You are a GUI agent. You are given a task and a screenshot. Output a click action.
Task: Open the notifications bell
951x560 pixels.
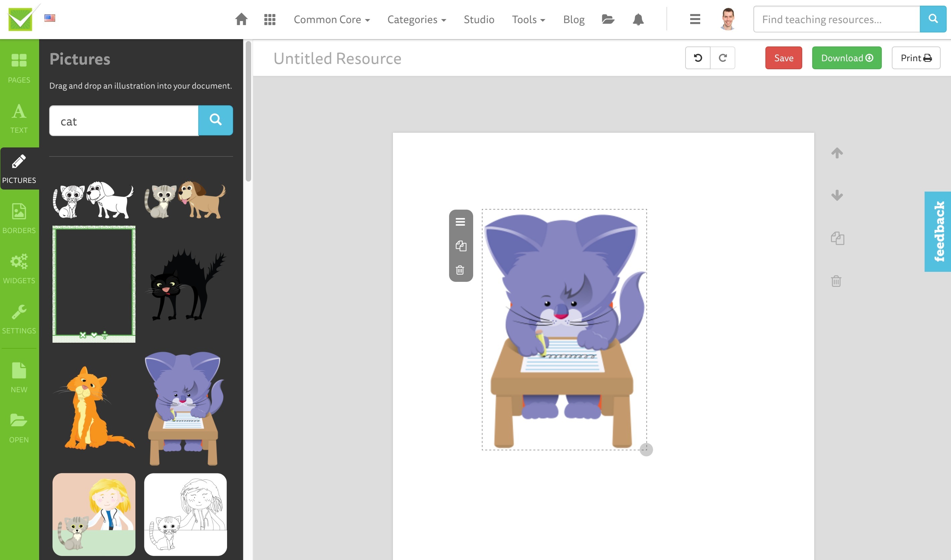point(638,19)
